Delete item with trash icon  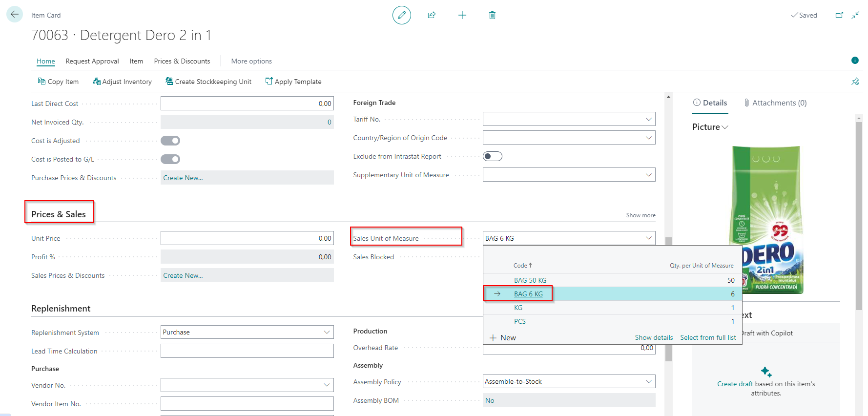point(492,15)
